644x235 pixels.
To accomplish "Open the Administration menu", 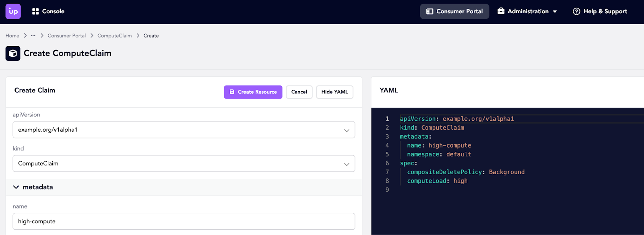I will point(527,11).
